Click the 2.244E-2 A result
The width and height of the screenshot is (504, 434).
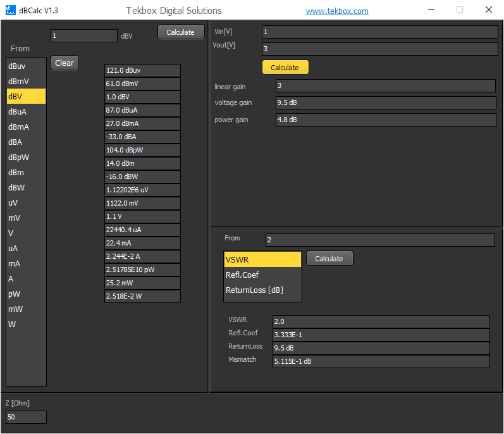(142, 256)
